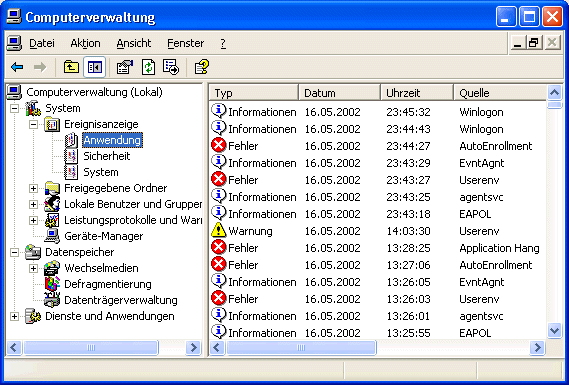Select the Sicherheit log
The height and width of the screenshot is (385, 569).
[107, 156]
